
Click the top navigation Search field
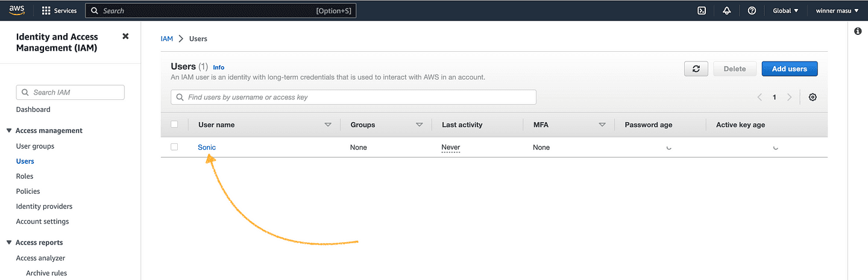click(221, 11)
